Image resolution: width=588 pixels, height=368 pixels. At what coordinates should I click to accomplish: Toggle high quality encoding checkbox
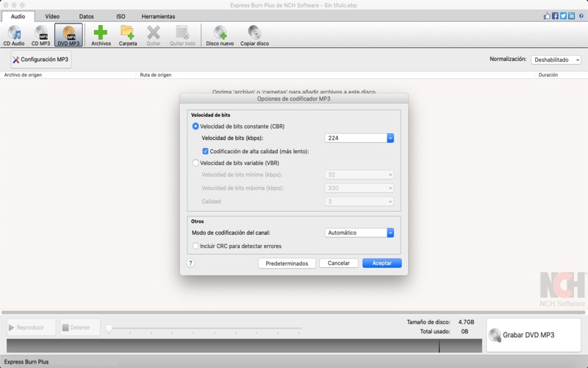click(205, 152)
